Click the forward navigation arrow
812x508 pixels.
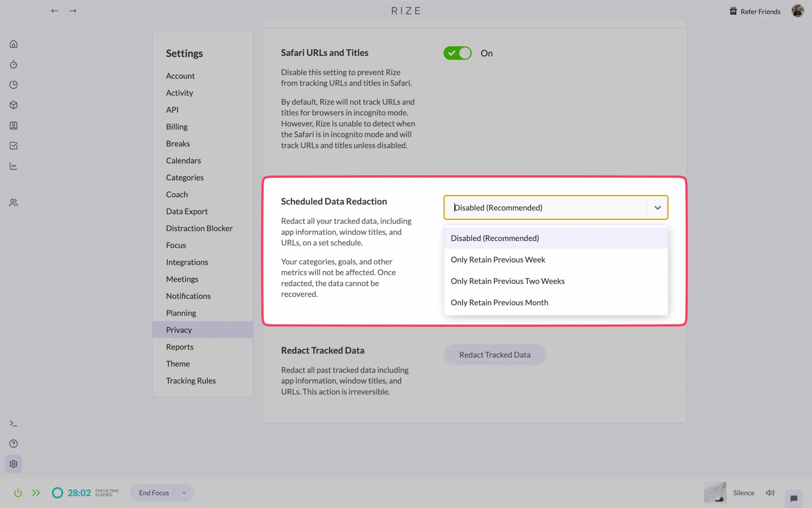tap(73, 11)
